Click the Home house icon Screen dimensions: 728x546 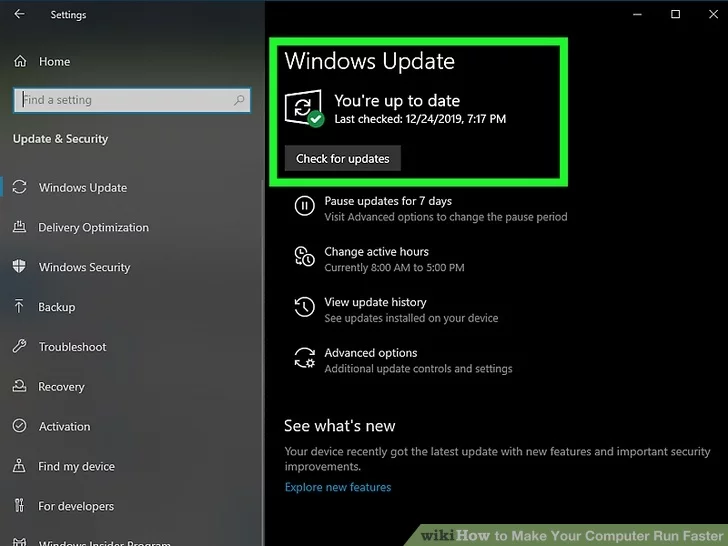point(20,61)
